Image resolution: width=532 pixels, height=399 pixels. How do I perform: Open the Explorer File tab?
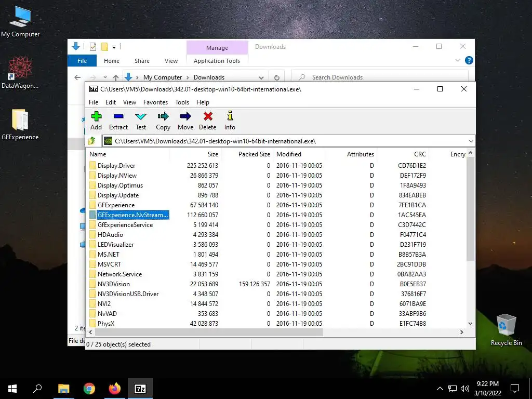point(82,61)
